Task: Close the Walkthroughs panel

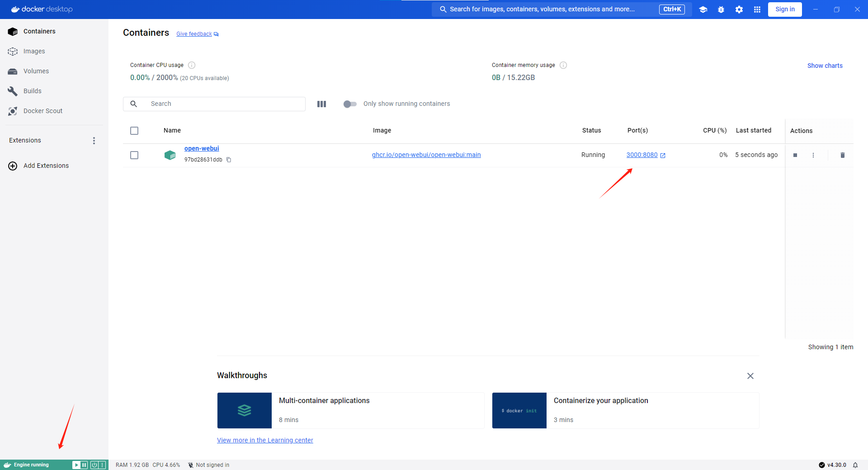Action: tap(750, 376)
